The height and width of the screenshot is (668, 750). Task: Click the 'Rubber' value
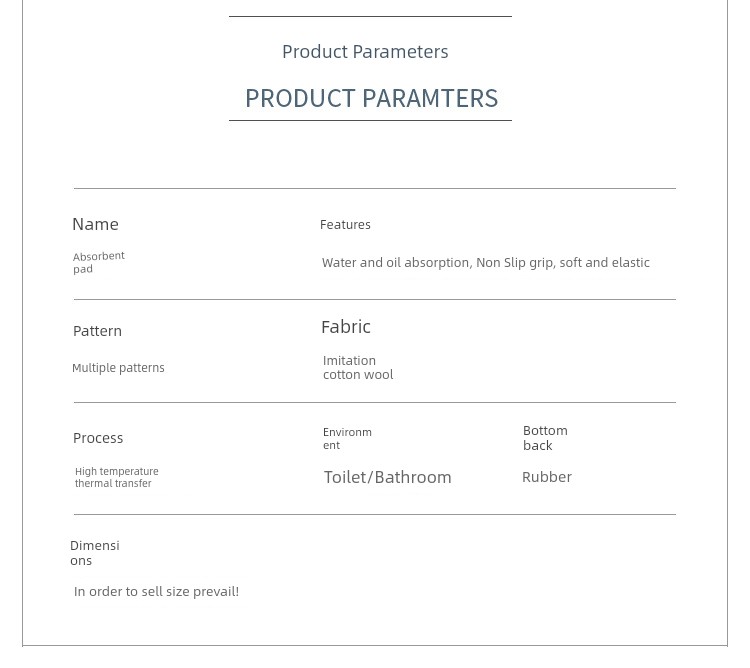(547, 477)
